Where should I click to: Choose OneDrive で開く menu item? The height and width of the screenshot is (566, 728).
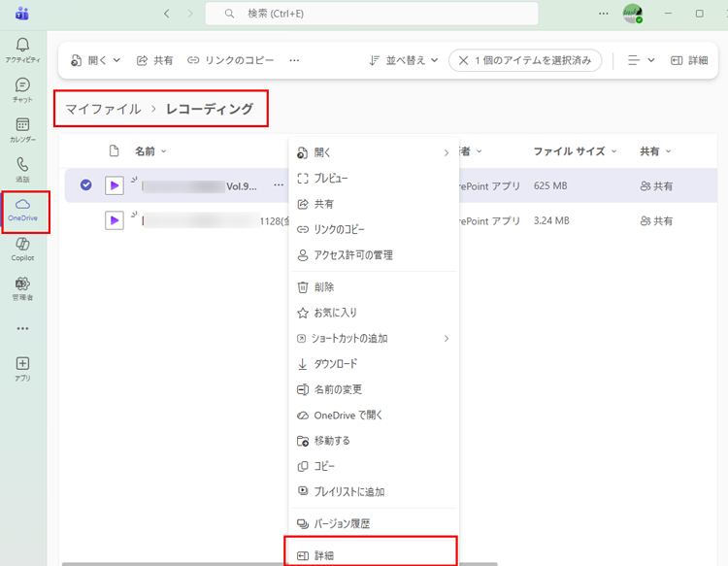click(374, 416)
